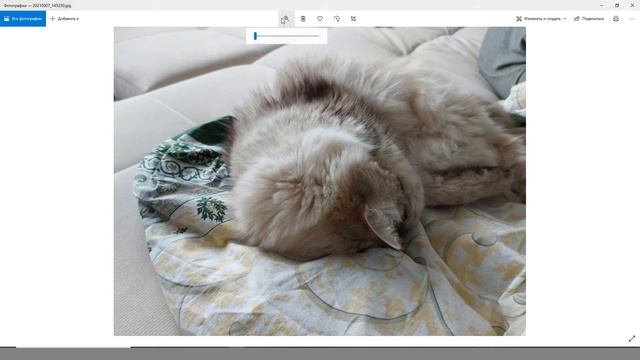Open the crop tool

tap(353, 19)
